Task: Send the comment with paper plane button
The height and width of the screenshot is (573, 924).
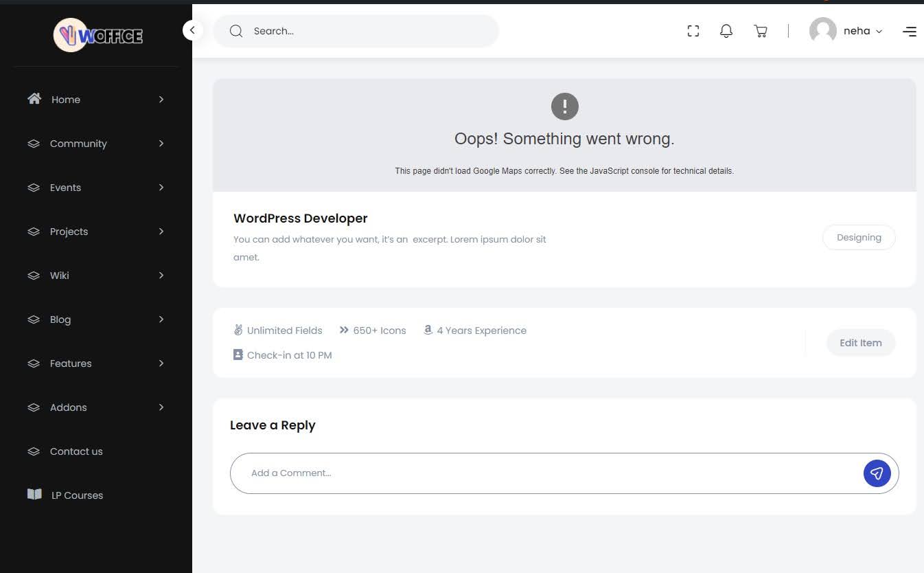Action: 877,473
